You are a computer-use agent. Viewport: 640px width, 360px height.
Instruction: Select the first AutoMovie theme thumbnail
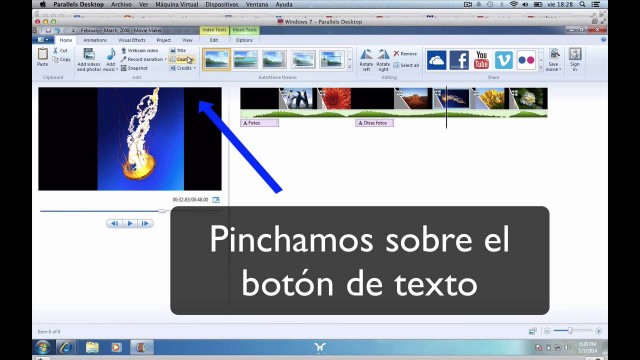coord(216,60)
